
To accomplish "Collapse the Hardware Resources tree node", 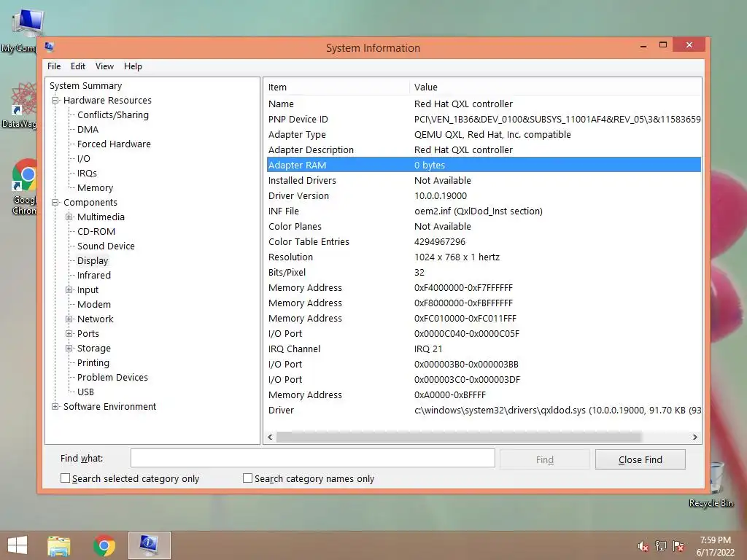I will click(x=55, y=101).
